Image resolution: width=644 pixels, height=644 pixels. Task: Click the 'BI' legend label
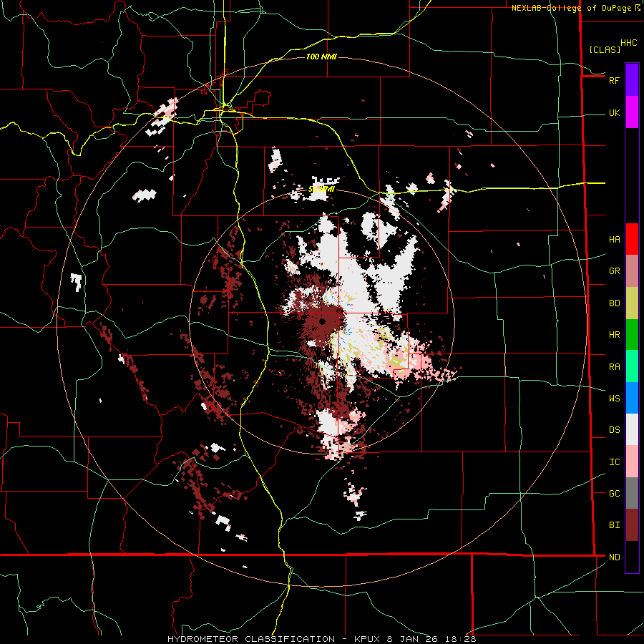pyautogui.click(x=614, y=525)
